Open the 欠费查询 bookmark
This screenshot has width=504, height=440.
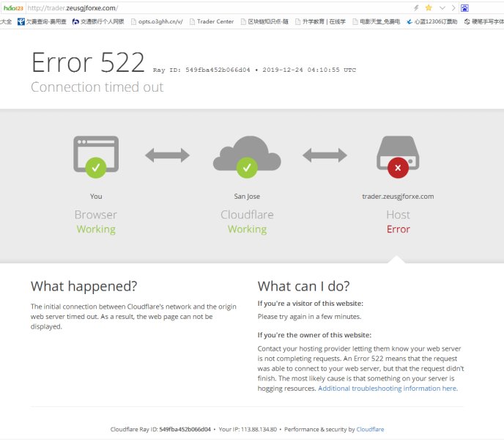[42, 21]
